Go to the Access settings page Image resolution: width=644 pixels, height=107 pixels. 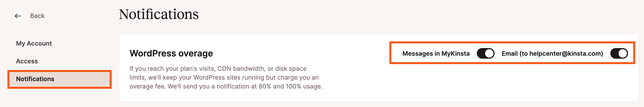click(27, 61)
